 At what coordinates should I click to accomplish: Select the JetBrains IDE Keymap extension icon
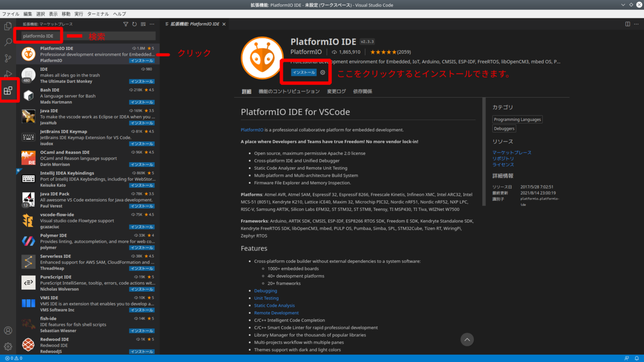pyautogui.click(x=28, y=137)
